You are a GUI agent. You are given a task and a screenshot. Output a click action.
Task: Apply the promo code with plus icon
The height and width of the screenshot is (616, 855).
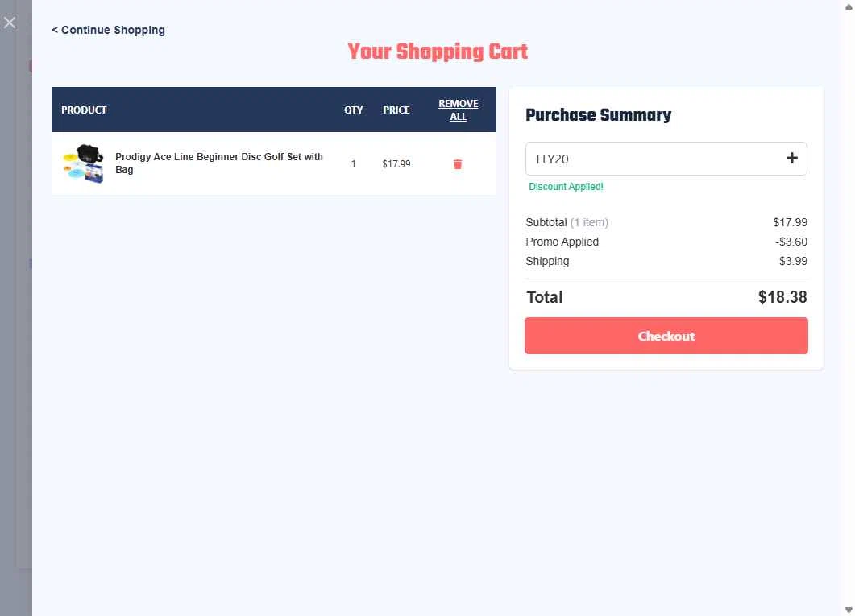[x=792, y=159]
